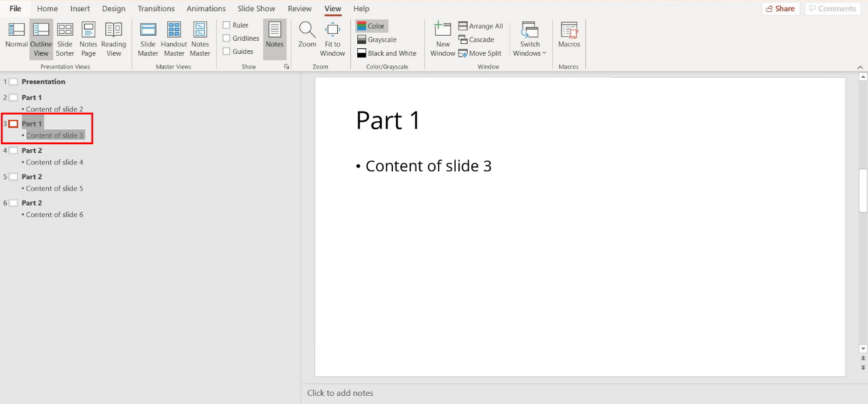The width and height of the screenshot is (868, 404).
Task: Open the Design ribbon tab
Action: [x=113, y=8]
